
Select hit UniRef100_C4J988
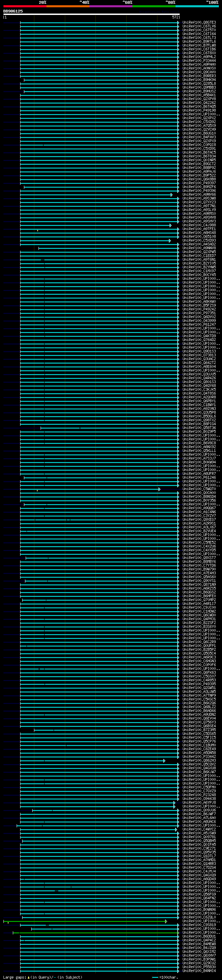[199, 225]
